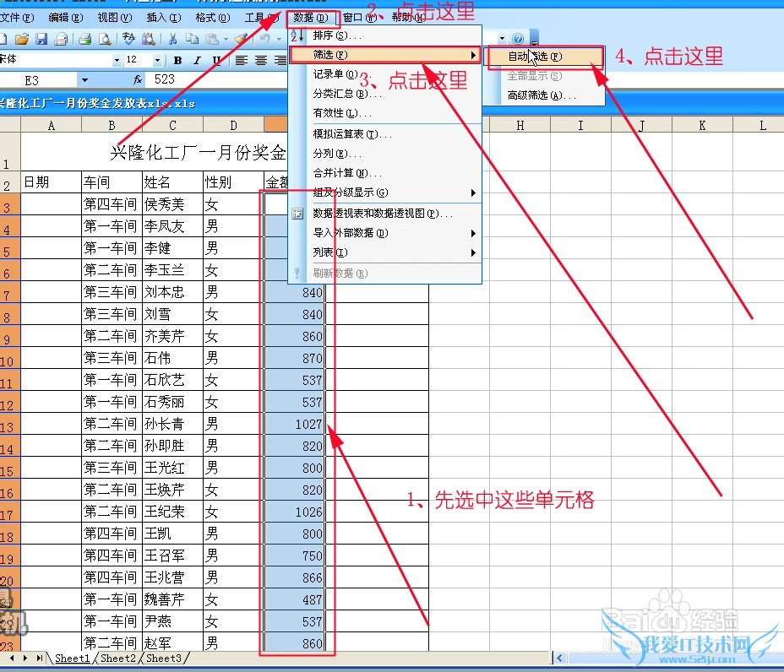Screen dimensions: 784x672
Task: Toggle Italic formatting
Action: tap(197, 61)
